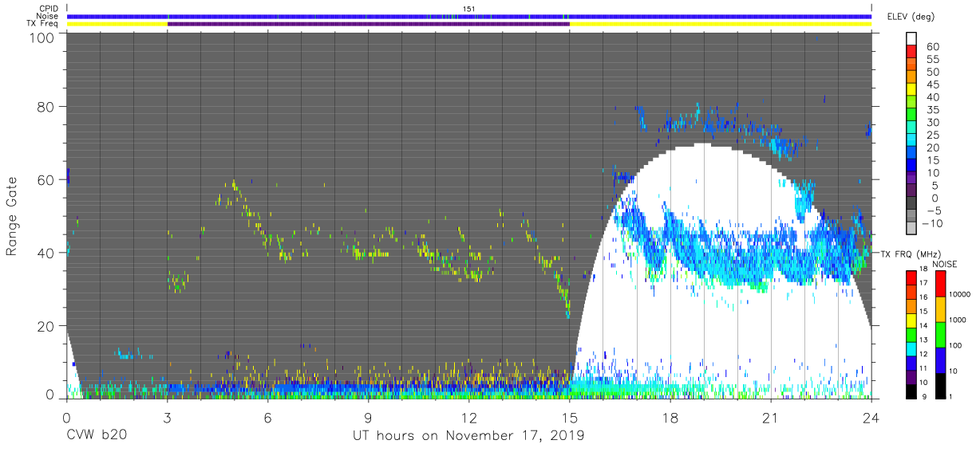Image resolution: width=980 pixels, height=452 pixels.
Task: Click the 60 tick on the Range Gate axis
Action: [46, 180]
